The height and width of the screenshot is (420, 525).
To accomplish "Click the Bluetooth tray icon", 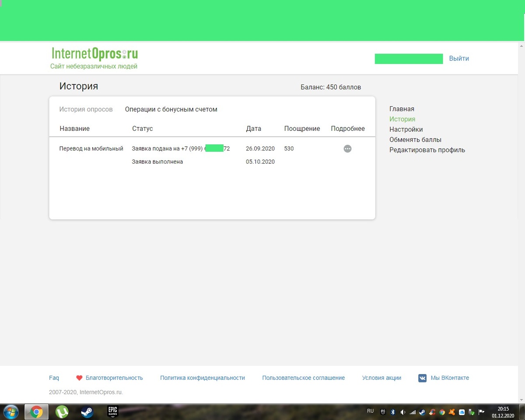I will pos(393,411).
